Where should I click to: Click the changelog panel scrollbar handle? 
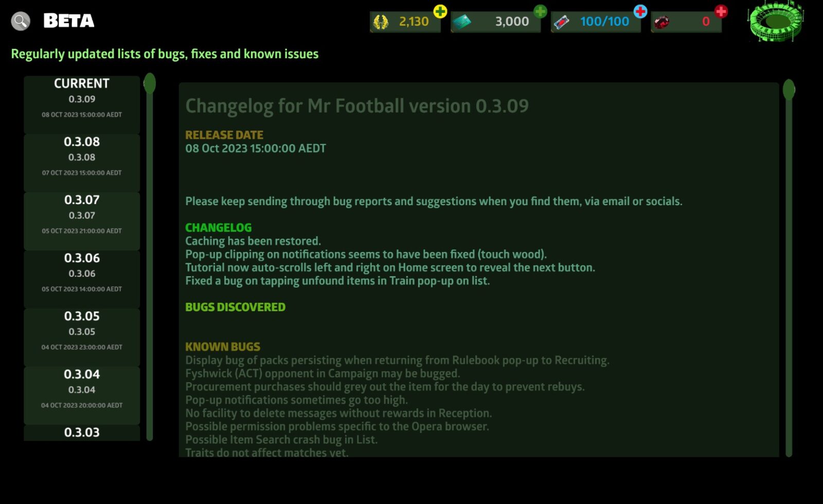[789, 90]
